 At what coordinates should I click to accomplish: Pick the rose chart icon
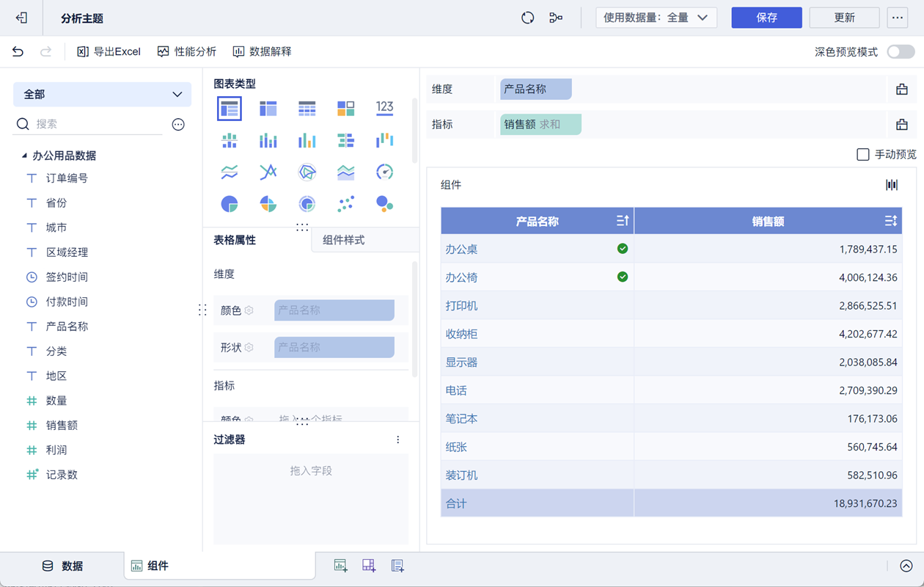tap(268, 203)
